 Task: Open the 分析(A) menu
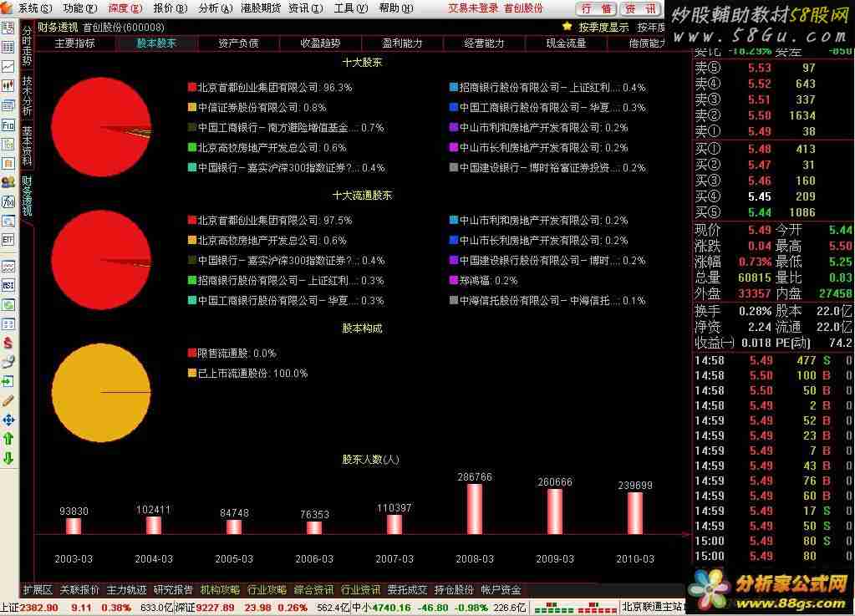tap(216, 8)
